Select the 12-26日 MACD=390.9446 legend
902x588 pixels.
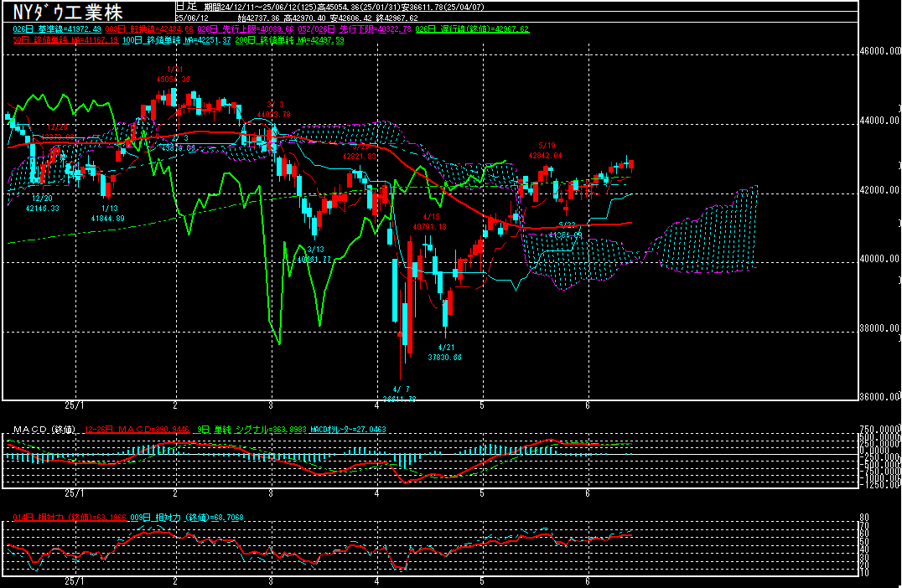click(x=137, y=430)
